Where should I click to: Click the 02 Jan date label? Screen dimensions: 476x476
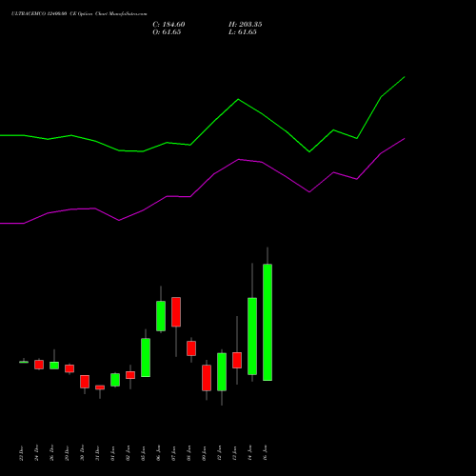click(x=129, y=453)
